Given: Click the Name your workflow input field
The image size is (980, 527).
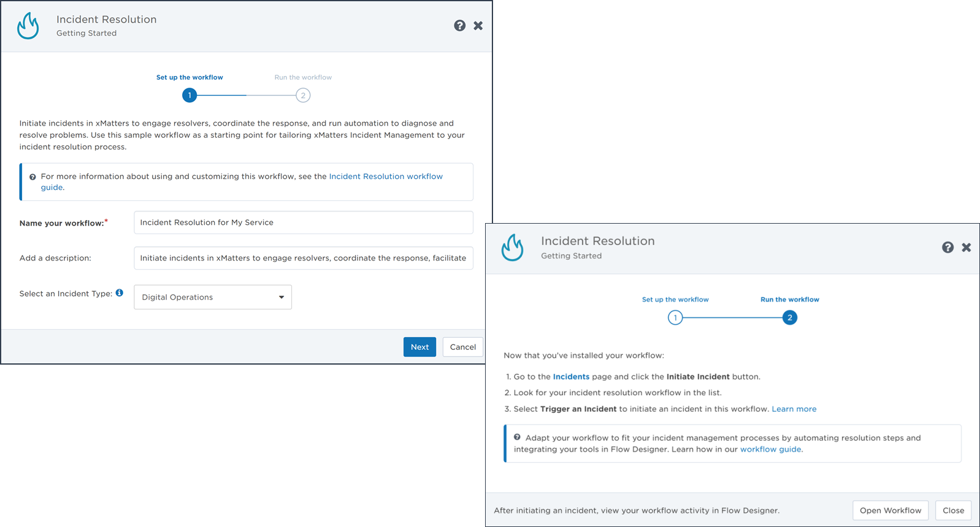Looking at the screenshot, I should pos(304,222).
